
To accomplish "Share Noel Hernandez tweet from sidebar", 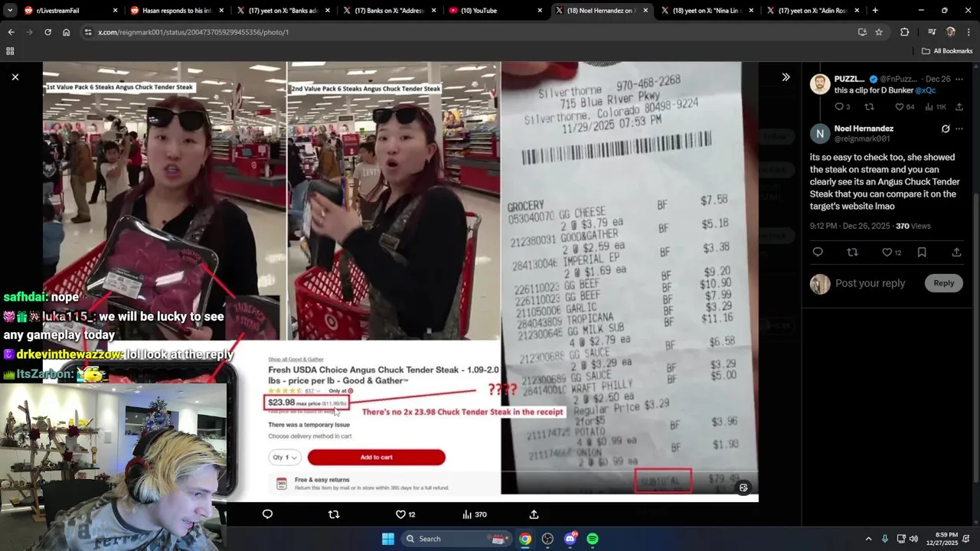I will (x=956, y=252).
